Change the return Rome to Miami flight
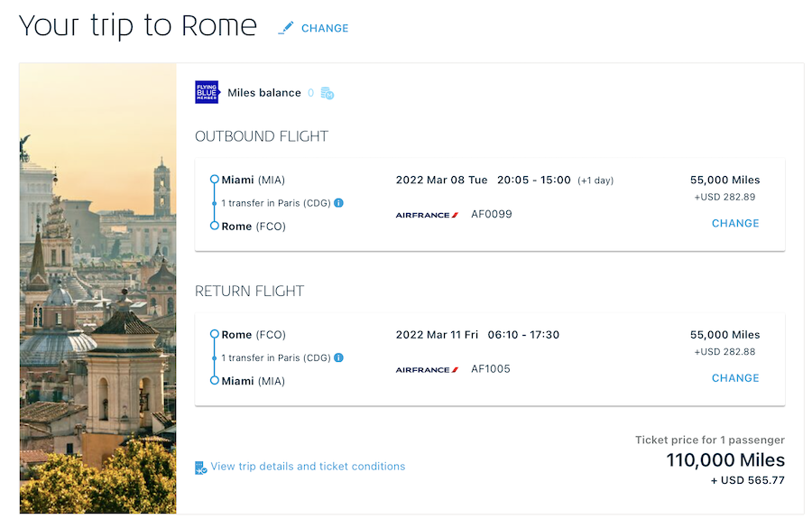Viewport: 812px width, 519px height. pos(735,378)
